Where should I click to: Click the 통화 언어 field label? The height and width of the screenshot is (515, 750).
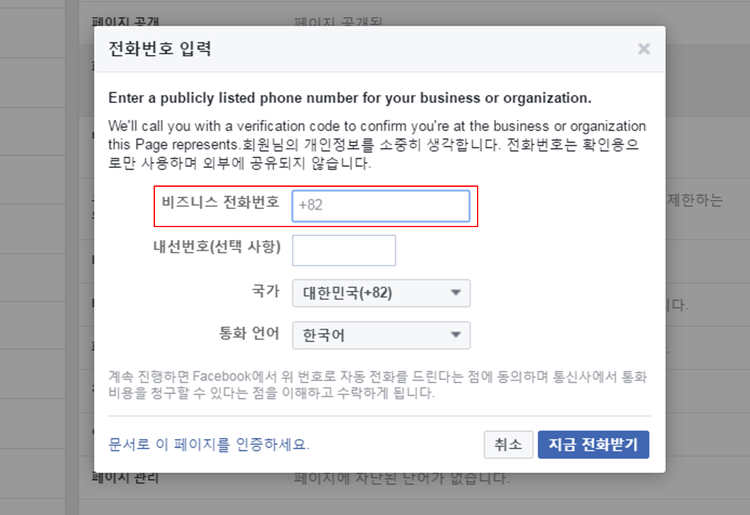(249, 333)
